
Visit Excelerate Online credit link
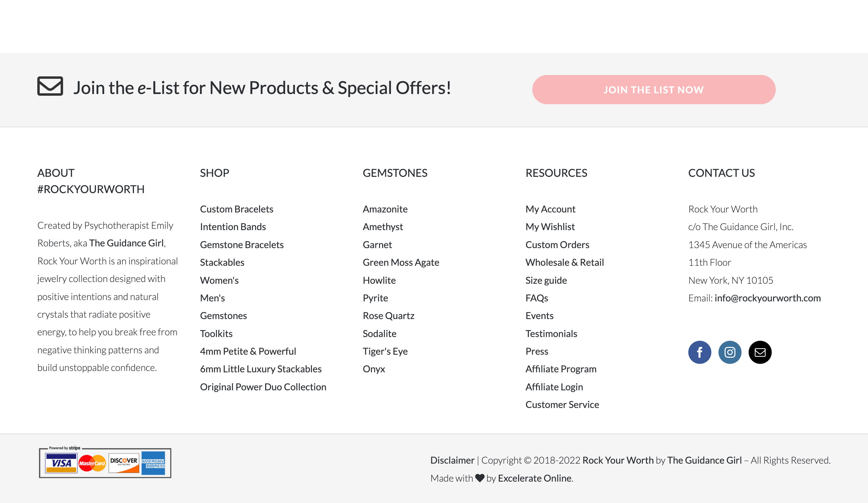tap(535, 478)
